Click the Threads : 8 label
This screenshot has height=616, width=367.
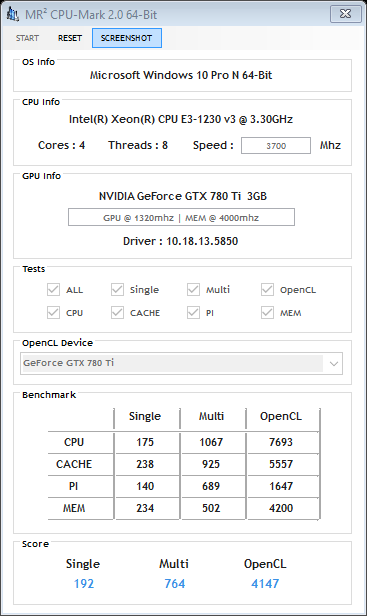[138, 145]
